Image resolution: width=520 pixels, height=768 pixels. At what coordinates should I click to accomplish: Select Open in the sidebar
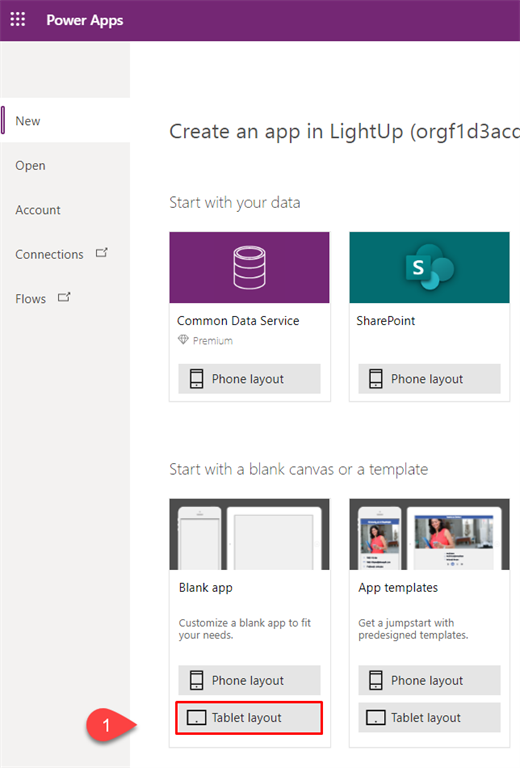click(x=66, y=165)
